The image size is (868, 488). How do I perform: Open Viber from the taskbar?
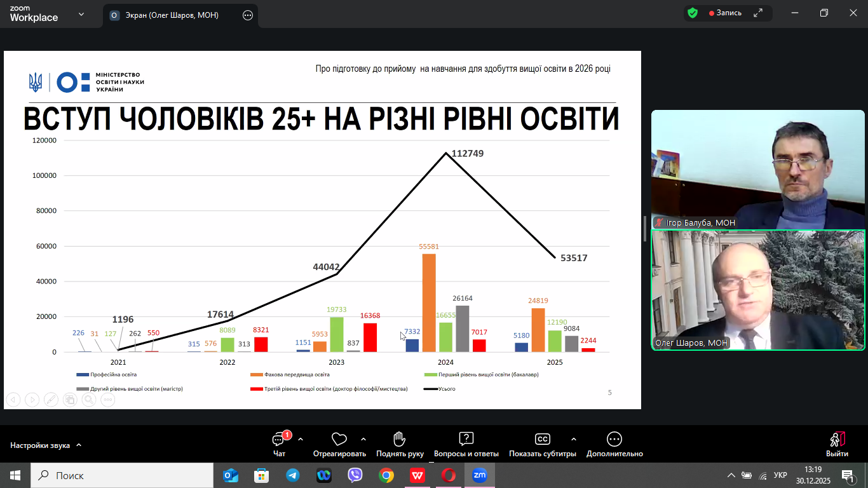pos(355,475)
